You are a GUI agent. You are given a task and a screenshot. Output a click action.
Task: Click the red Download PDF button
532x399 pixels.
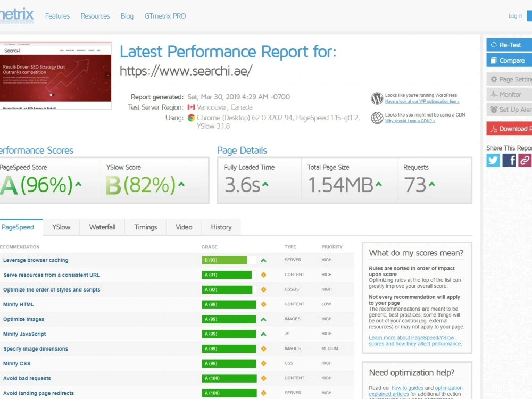(x=509, y=129)
